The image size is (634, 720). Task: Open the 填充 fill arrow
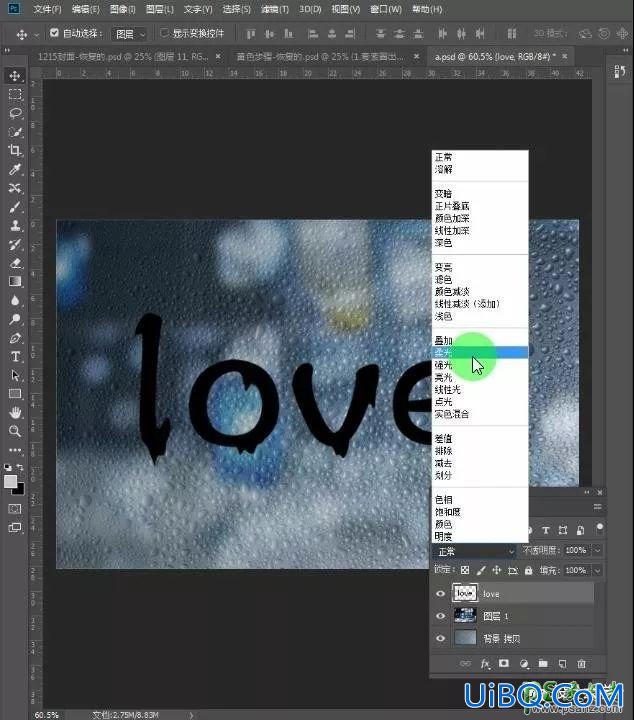tap(598, 570)
